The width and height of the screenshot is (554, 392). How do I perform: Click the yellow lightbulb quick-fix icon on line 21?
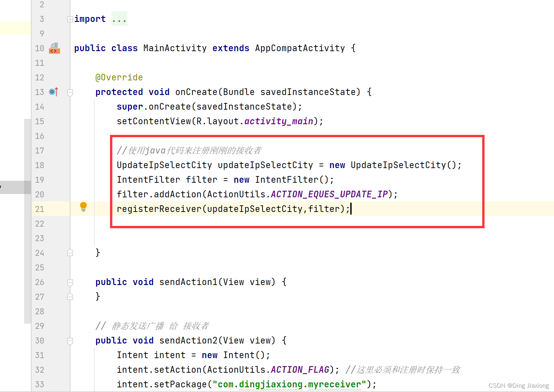coord(83,207)
